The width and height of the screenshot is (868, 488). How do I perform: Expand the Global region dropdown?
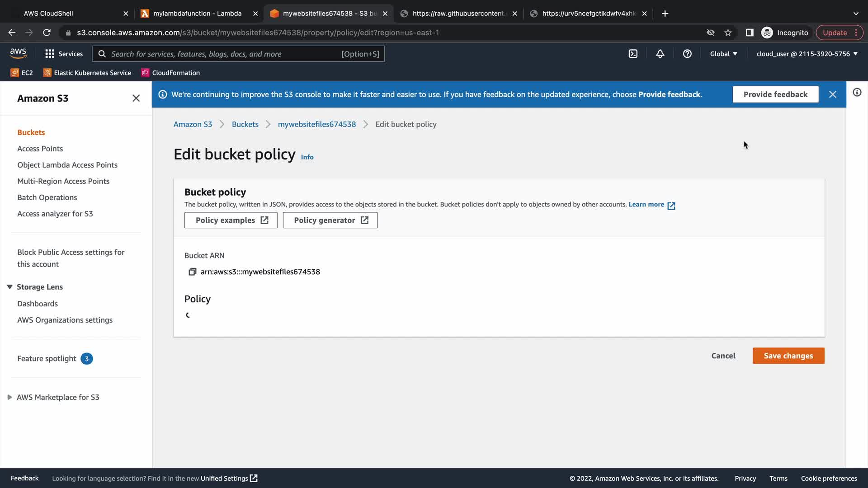coord(723,54)
